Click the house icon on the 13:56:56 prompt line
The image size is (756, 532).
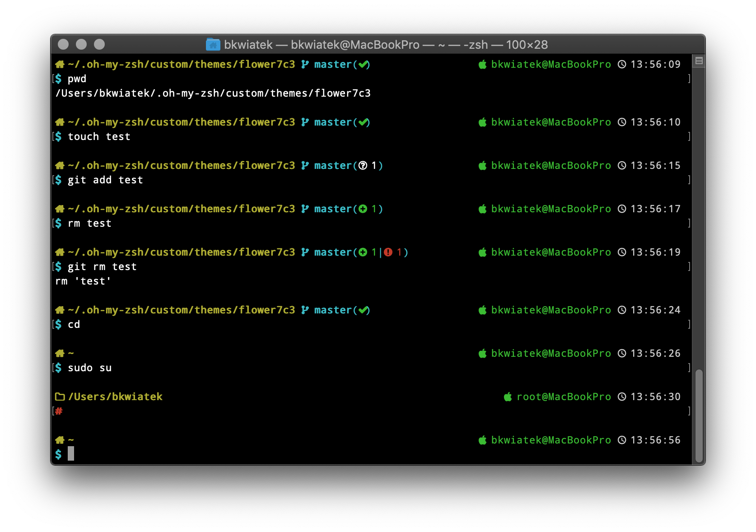(60, 440)
